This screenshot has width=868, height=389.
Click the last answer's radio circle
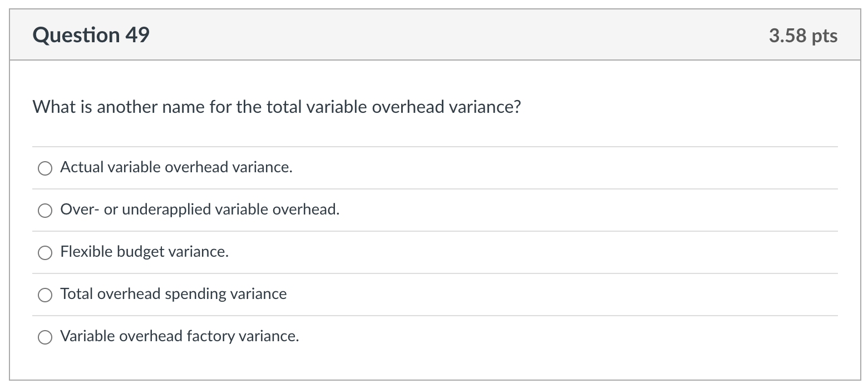pos(45,337)
